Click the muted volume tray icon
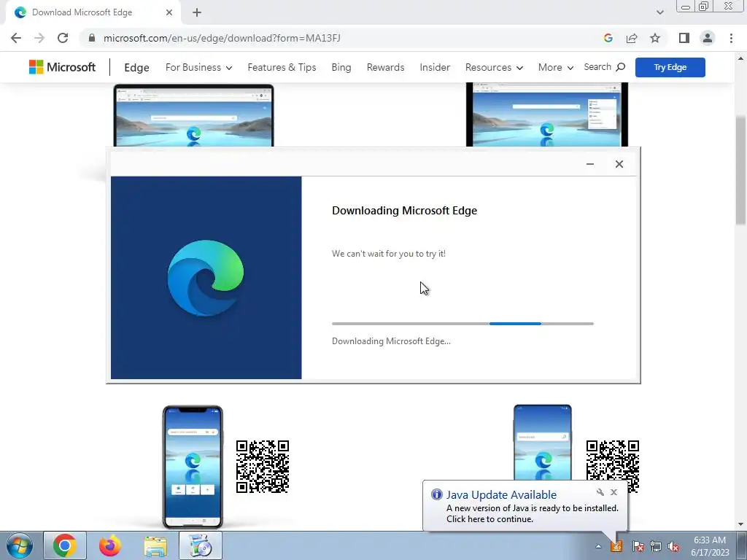 coord(673,547)
